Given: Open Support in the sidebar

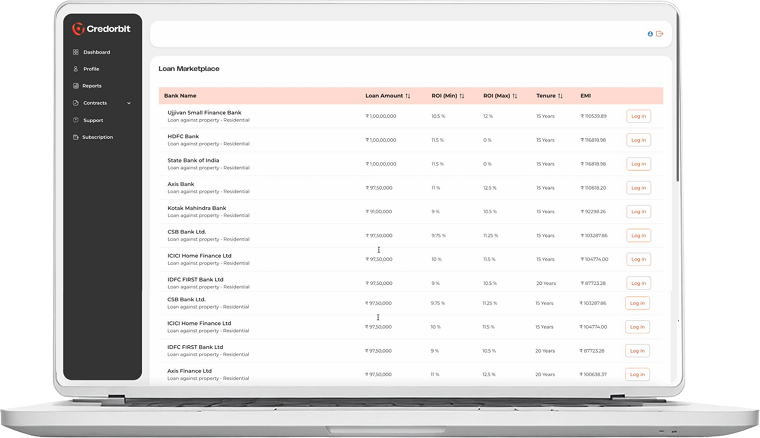Looking at the screenshot, I should click(x=88, y=120).
